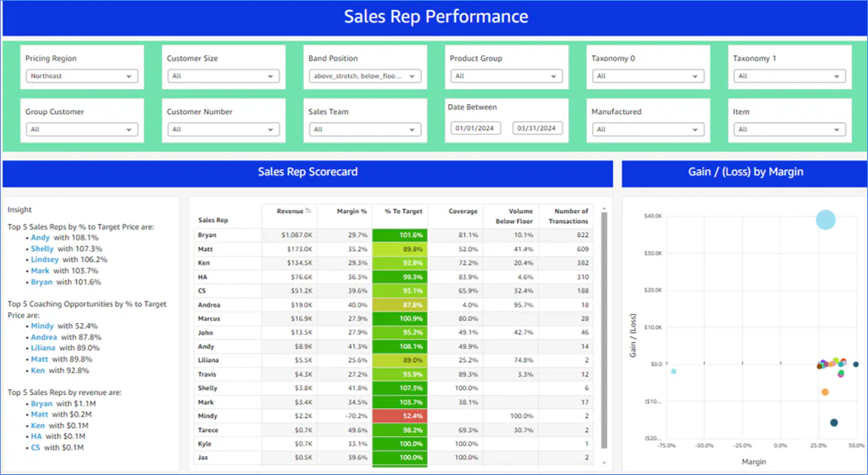Open the Pricing Region Northeast dropdown

[x=82, y=76]
